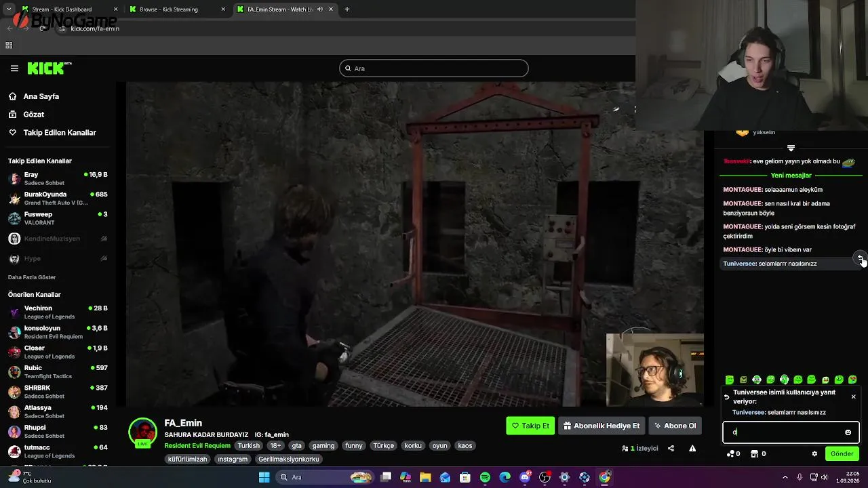Go to Ana Sayfa in sidebar
868x488 pixels.
pos(41,96)
